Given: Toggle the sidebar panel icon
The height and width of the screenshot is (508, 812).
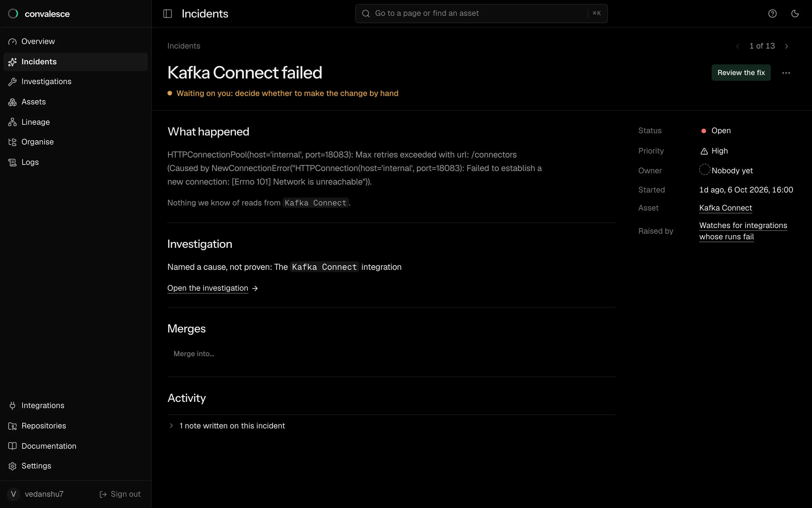Looking at the screenshot, I should point(167,14).
